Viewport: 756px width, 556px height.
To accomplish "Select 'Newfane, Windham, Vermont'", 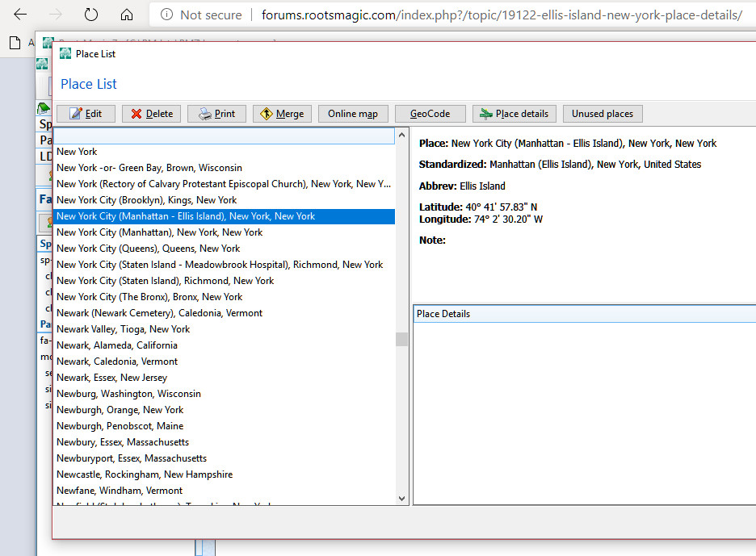I will point(224,491).
